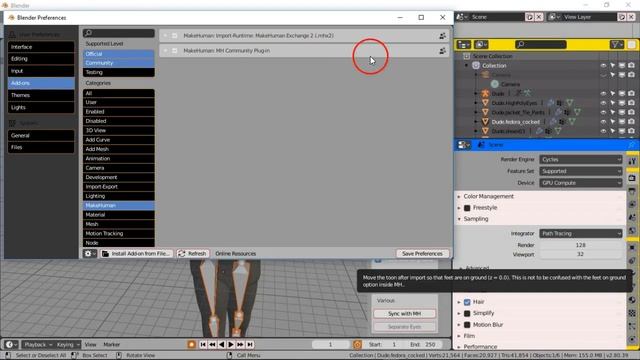The width and height of the screenshot is (640, 360).
Task: Toggle the Hair checkbox
Action: pyautogui.click(x=467, y=302)
